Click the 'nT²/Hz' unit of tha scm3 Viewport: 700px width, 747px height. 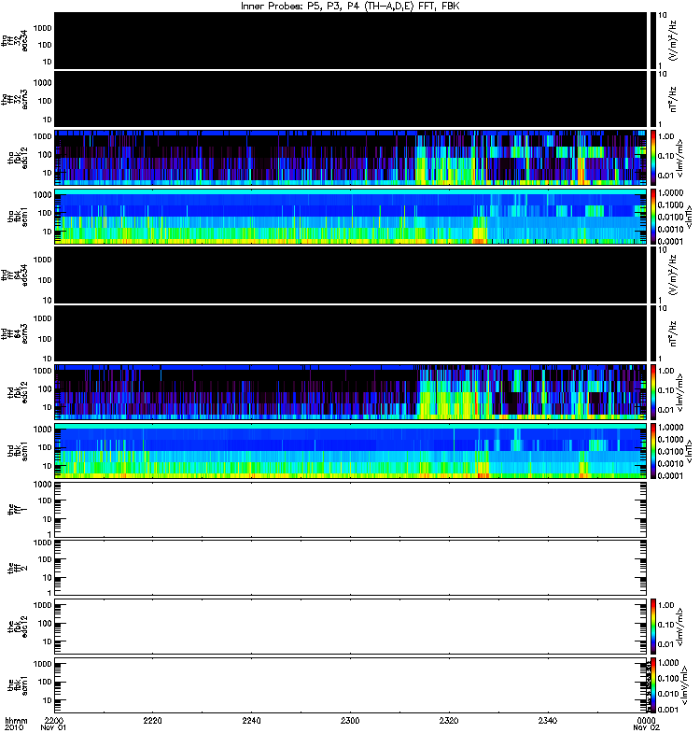point(673,99)
